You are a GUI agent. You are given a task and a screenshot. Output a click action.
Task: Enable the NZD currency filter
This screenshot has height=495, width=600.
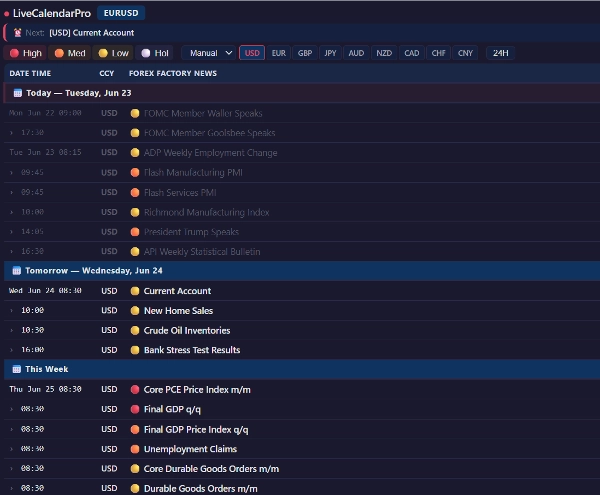coord(384,53)
